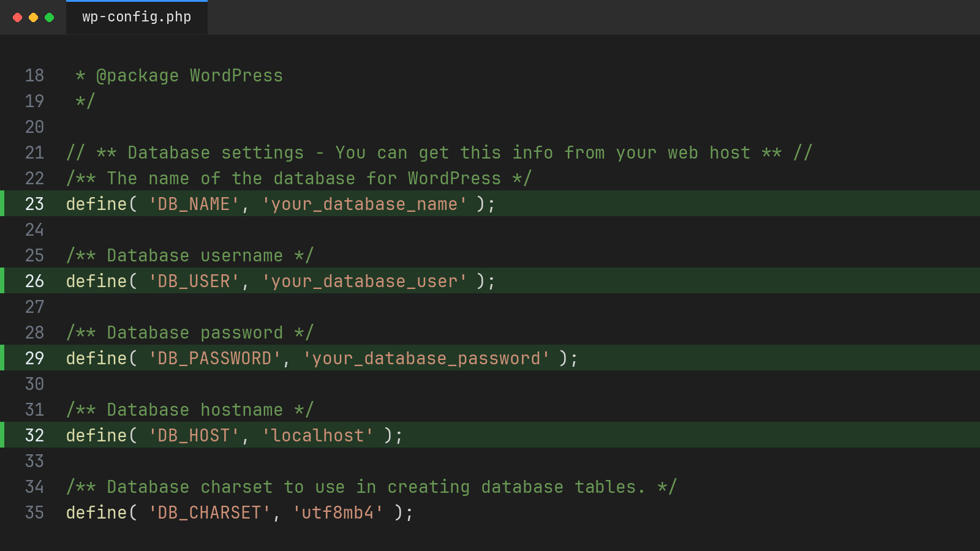Click the 'localhost' string value

pos(318,435)
